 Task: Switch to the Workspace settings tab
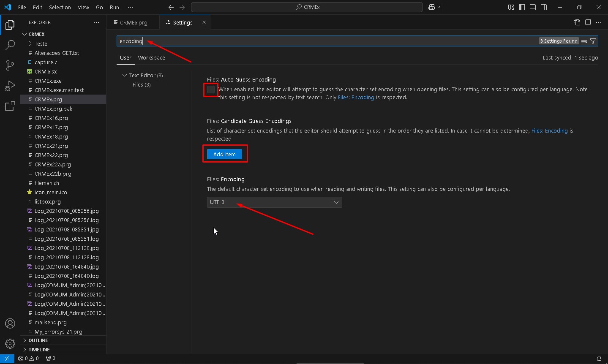pyautogui.click(x=151, y=58)
